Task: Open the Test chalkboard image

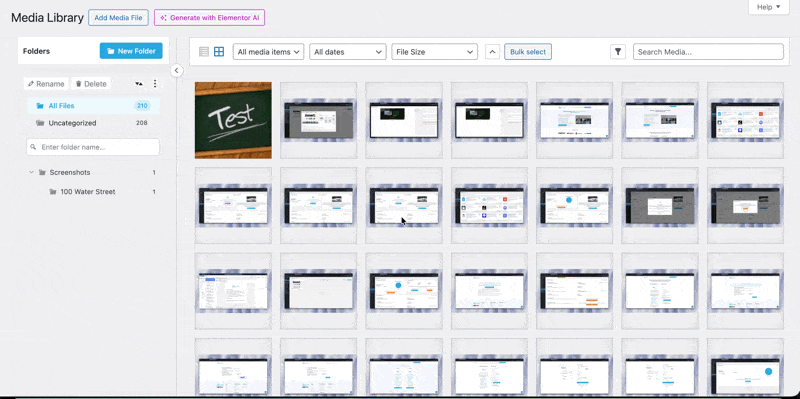Action: click(x=233, y=120)
